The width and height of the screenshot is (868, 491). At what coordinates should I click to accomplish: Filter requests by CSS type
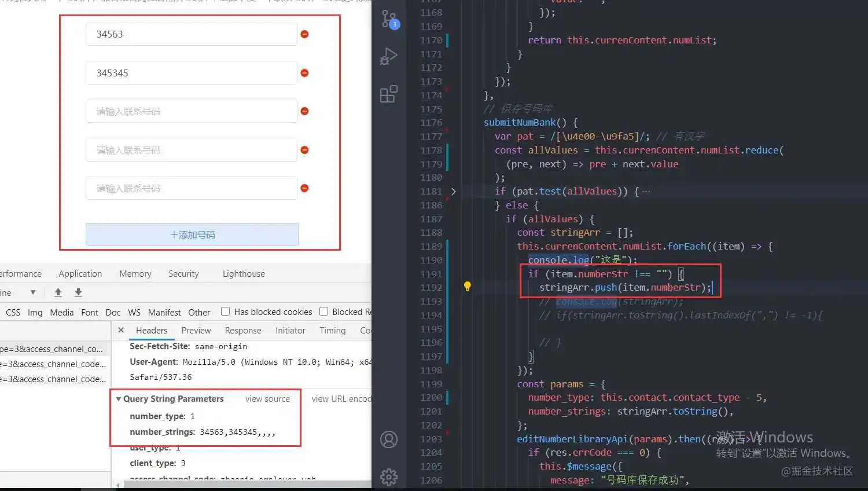(13, 312)
